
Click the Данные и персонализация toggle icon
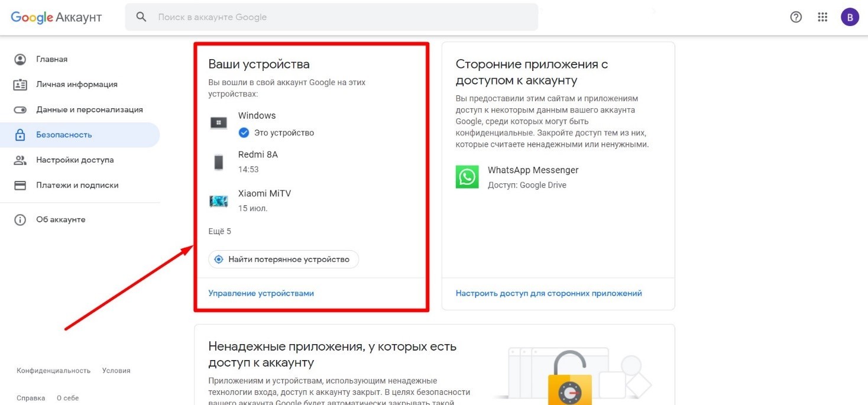tap(20, 110)
